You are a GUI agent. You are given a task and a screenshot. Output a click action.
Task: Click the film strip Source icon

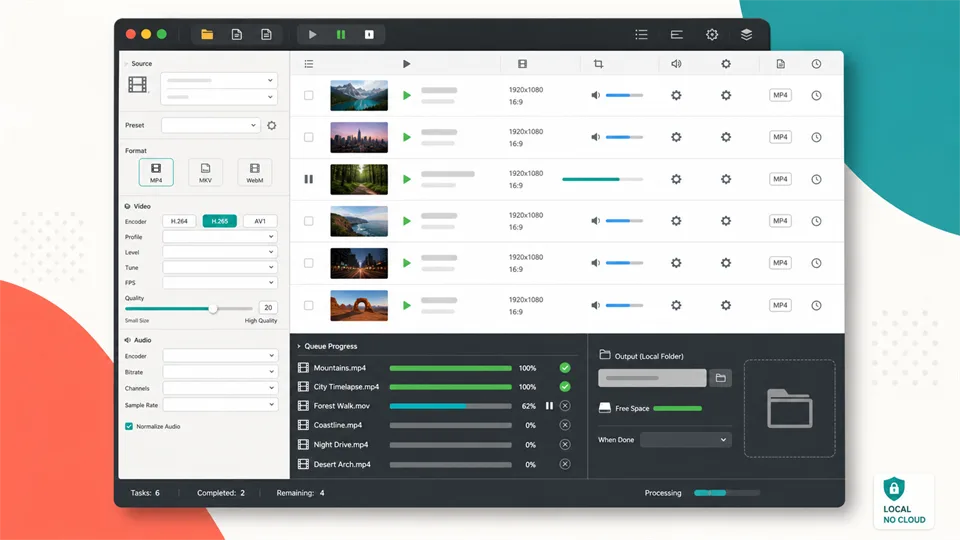[x=138, y=84]
